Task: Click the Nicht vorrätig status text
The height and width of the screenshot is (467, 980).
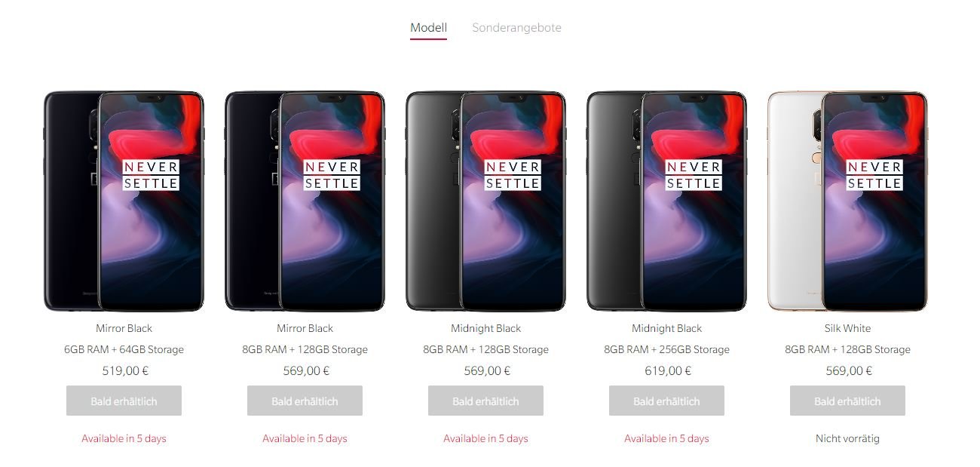Action: (847, 438)
